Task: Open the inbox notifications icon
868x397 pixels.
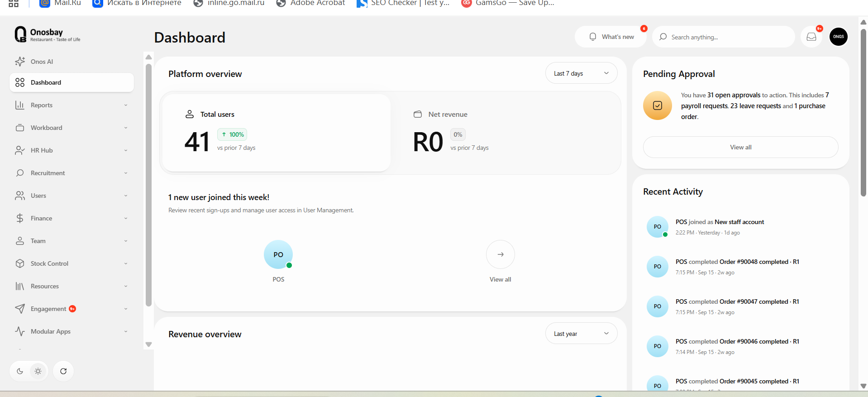Action: [811, 37]
